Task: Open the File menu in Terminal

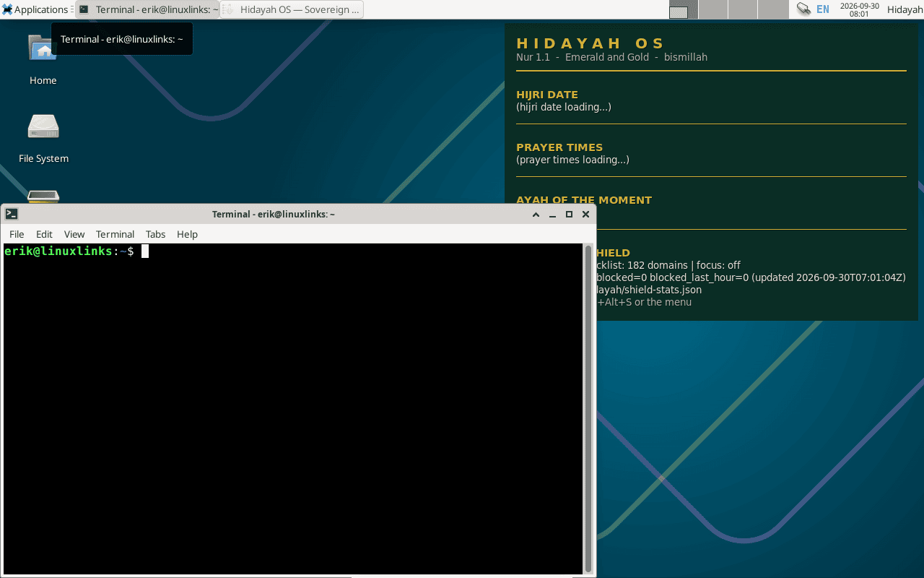Action: [17, 234]
